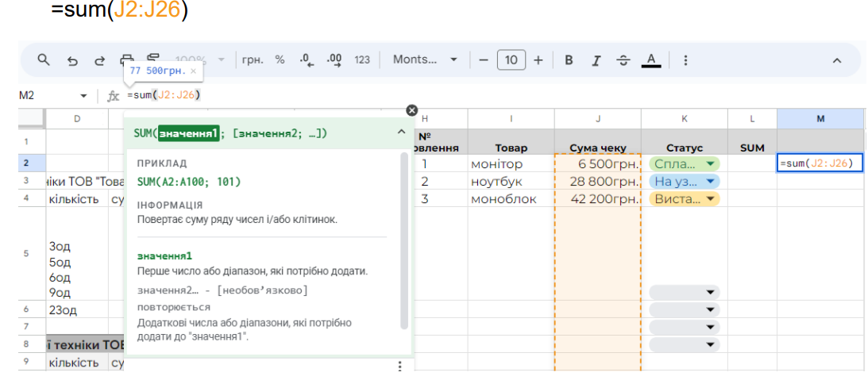This screenshot has height=380, width=868.
Task: Click the undo arrow icon
Action: point(72,60)
